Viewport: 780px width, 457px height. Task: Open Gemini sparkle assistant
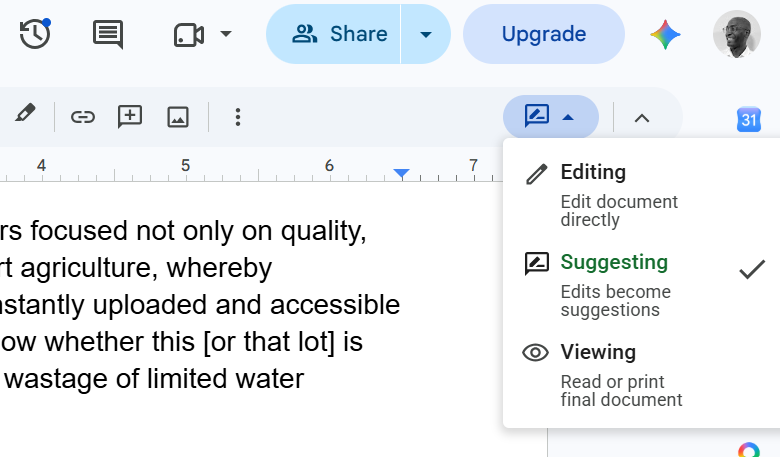pos(665,34)
